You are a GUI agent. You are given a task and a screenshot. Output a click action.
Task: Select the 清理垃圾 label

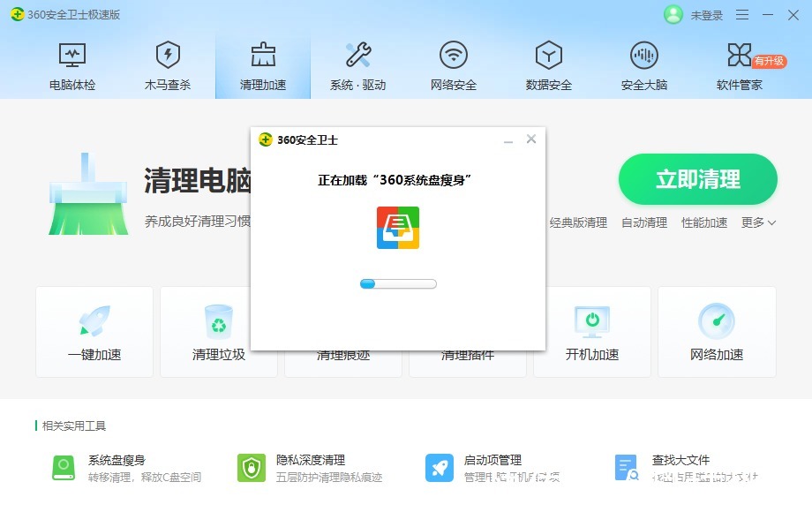[219, 355]
